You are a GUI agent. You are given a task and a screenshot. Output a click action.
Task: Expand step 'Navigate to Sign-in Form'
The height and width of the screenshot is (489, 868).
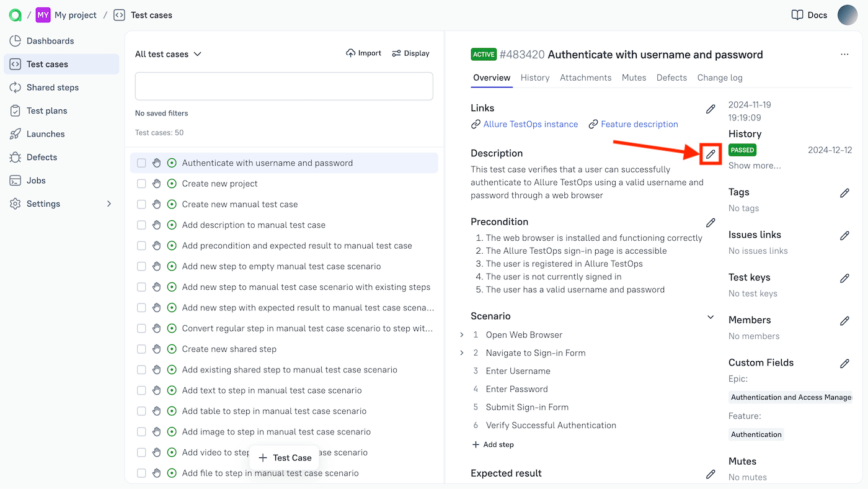[x=461, y=352]
